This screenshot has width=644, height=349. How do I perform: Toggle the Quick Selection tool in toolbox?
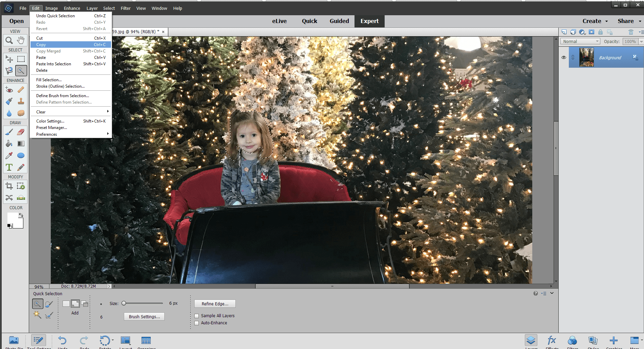click(21, 71)
